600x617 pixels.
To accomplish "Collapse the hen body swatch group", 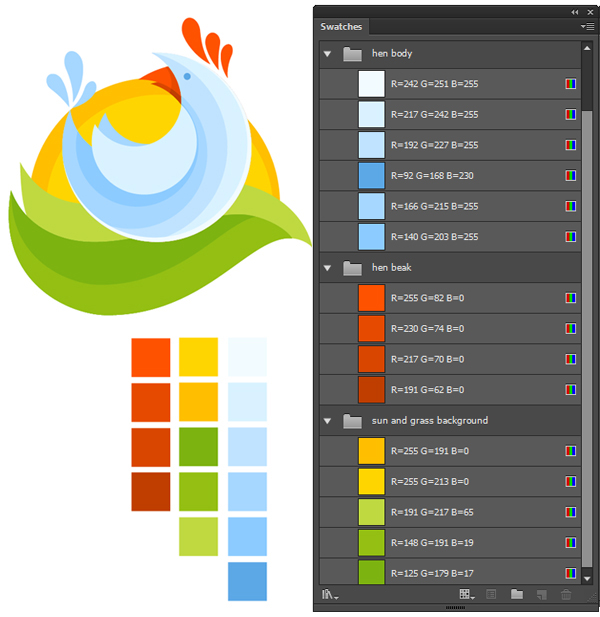I will click(x=327, y=54).
